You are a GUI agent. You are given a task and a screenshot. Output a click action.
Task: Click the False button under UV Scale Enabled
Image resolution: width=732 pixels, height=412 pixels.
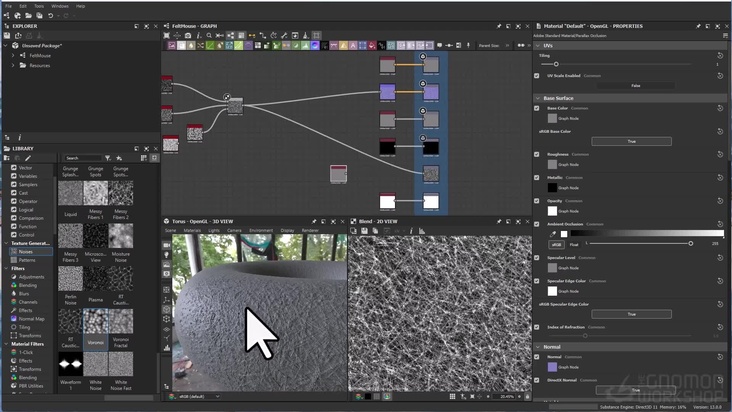635,86
